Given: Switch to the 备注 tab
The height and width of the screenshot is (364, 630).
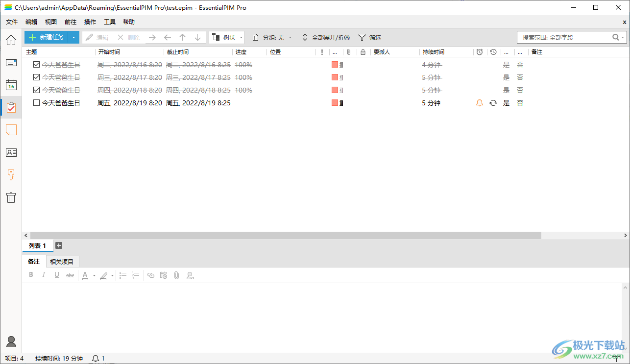Looking at the screenshot, I should tap(34, 262).
